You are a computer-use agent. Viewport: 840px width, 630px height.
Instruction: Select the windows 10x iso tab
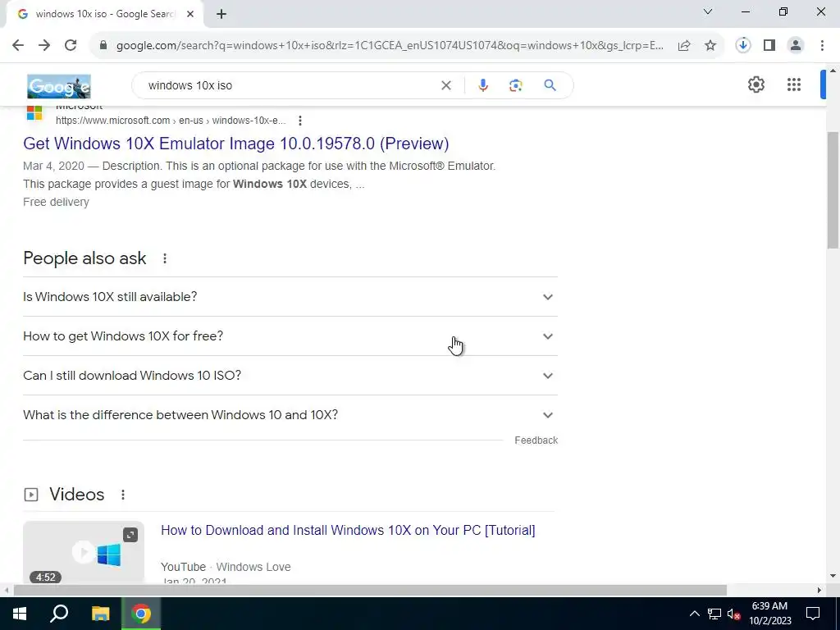coord(104,15)
